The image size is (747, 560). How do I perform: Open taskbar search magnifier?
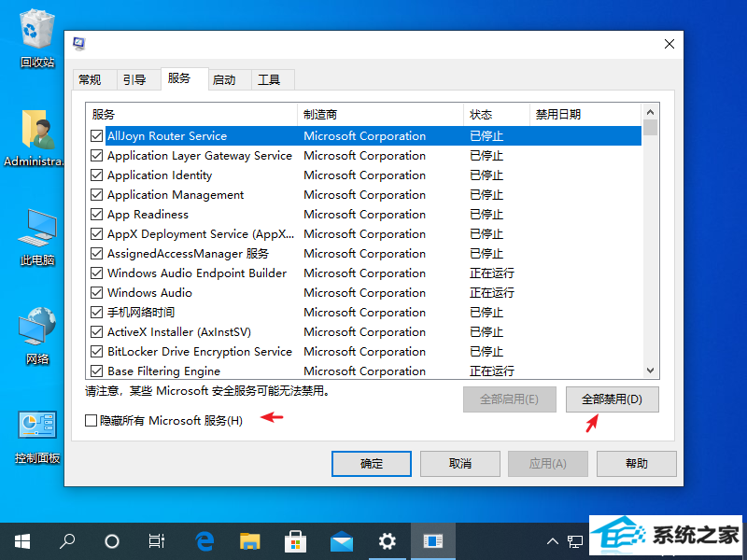click(x=66, y=541)
